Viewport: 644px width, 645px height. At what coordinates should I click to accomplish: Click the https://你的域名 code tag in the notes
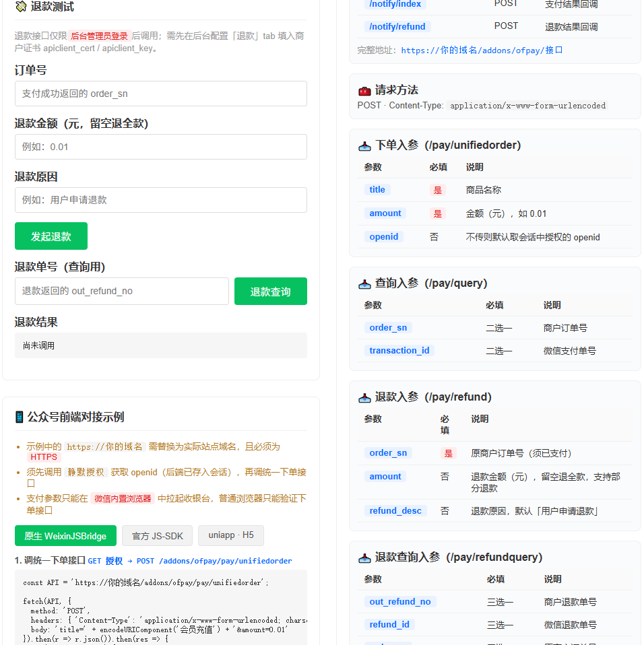[x=104, y=447]
